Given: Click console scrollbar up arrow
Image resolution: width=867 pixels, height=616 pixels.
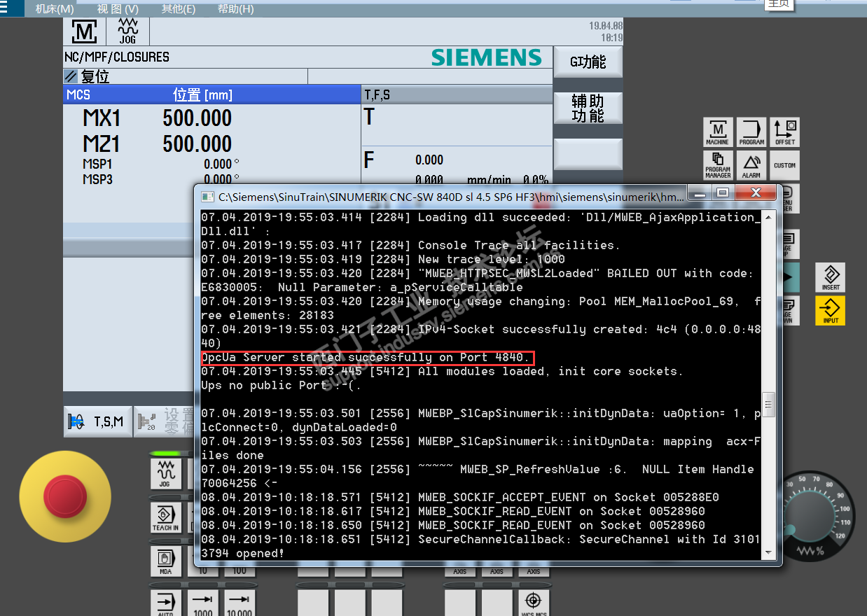Looking at the screenshot, I should click(768, 216).
